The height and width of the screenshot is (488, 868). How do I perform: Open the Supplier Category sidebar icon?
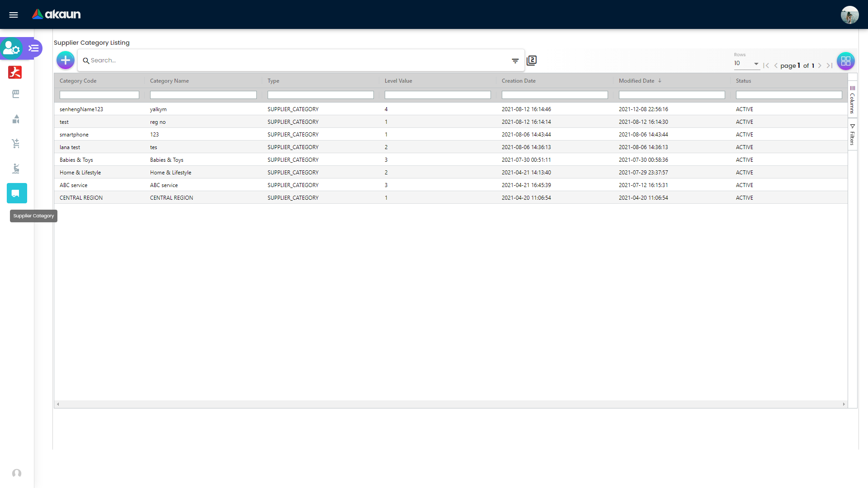[17, 193]
